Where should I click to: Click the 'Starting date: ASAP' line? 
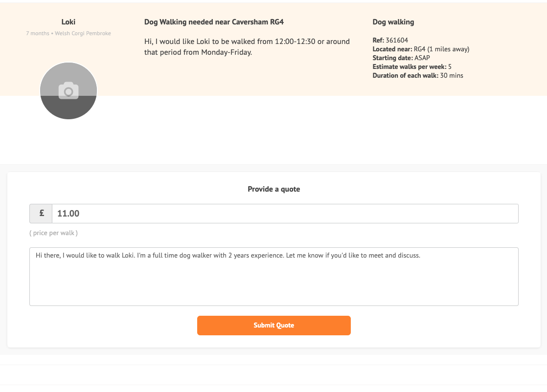tap(401, 58)
